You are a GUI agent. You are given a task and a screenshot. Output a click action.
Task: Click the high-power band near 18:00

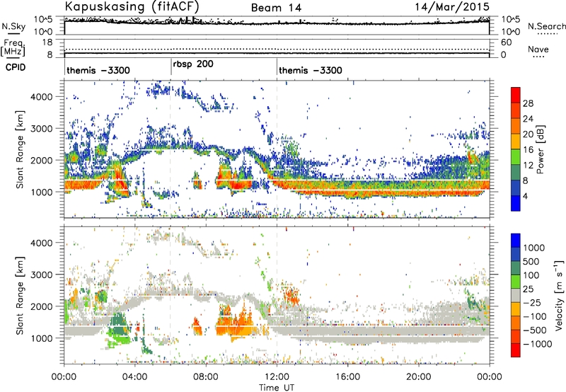383,188
